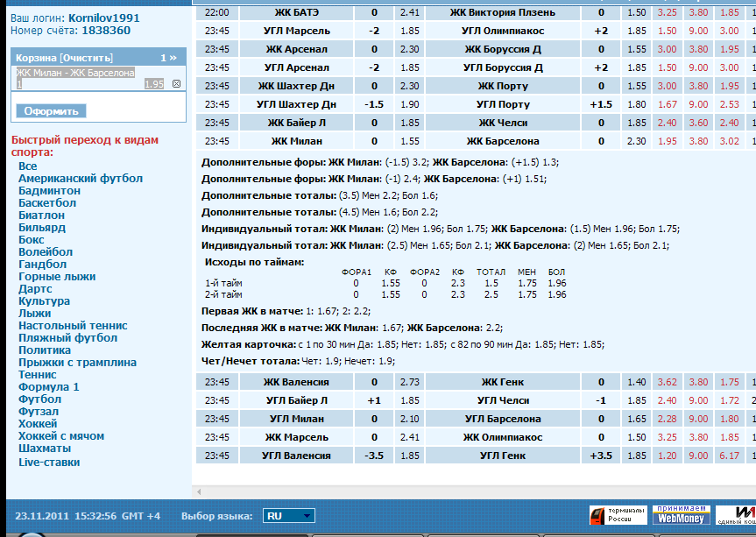This screenshot has height=537, width=756.
Task: Select Футбол in sports list
Action: [39, 399]
